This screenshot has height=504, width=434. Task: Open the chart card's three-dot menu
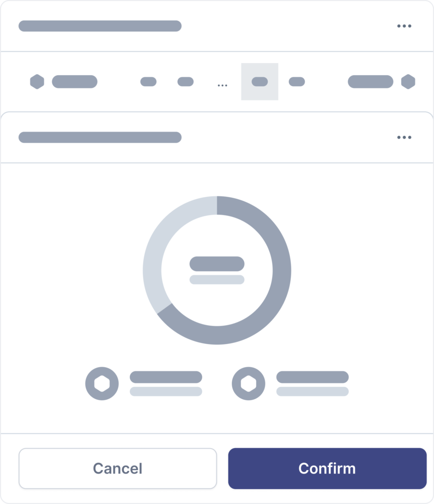click(404, 137)
